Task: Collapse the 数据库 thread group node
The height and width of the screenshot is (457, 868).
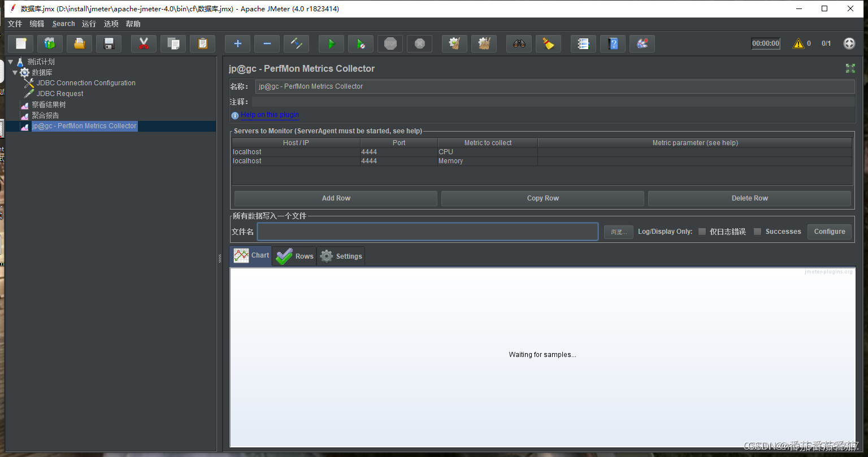Action: point(15,72)
